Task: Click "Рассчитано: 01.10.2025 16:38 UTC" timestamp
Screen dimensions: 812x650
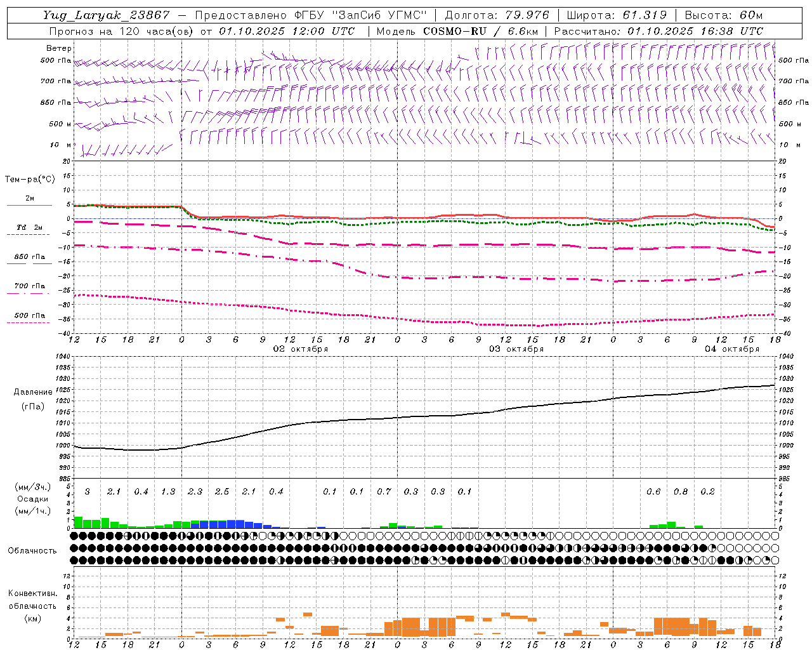Action: coord(658,31)
